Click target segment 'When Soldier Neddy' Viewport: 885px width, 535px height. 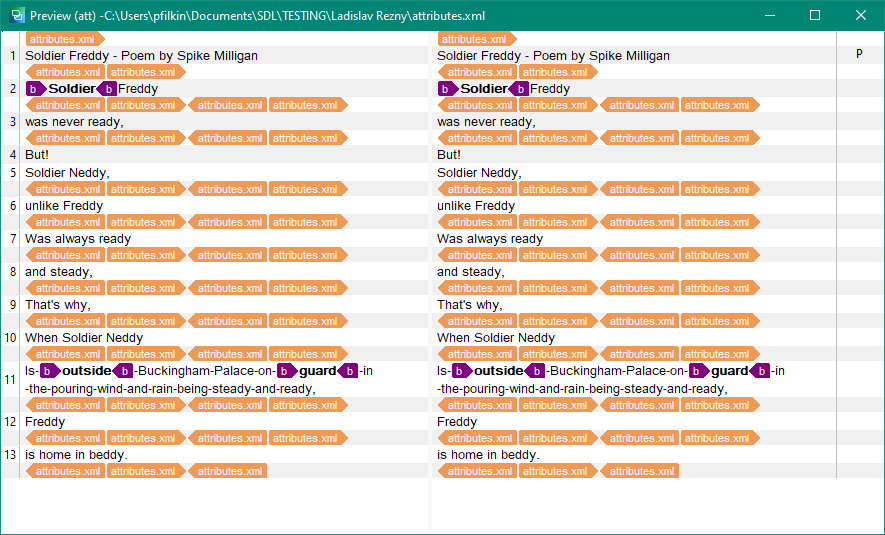[x=496, y=337]
